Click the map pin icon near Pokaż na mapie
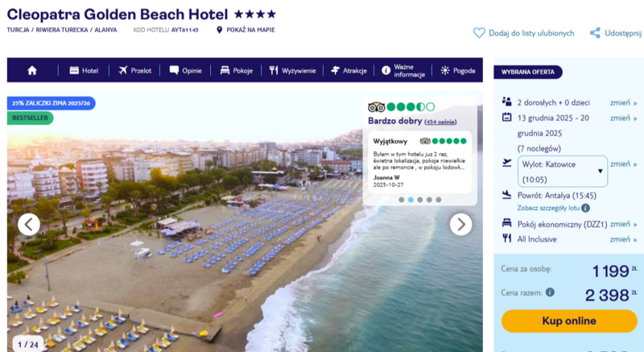644x352 pixels. (219, 30)
